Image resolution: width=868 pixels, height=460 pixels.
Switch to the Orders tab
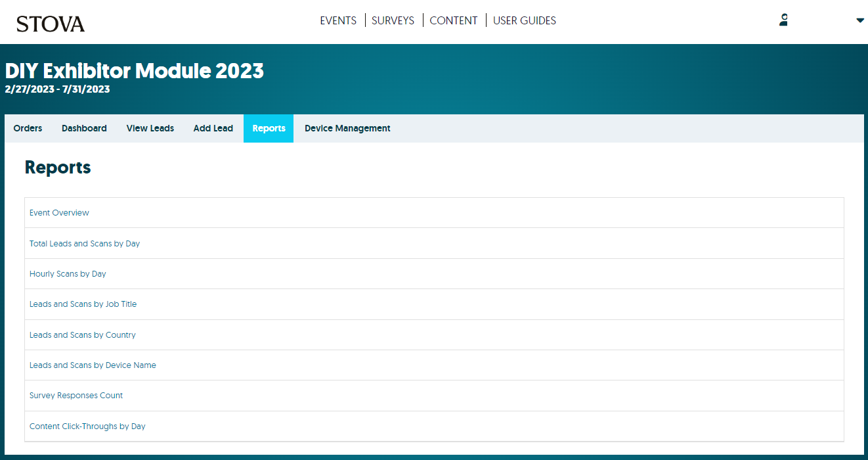click(28, 128)
